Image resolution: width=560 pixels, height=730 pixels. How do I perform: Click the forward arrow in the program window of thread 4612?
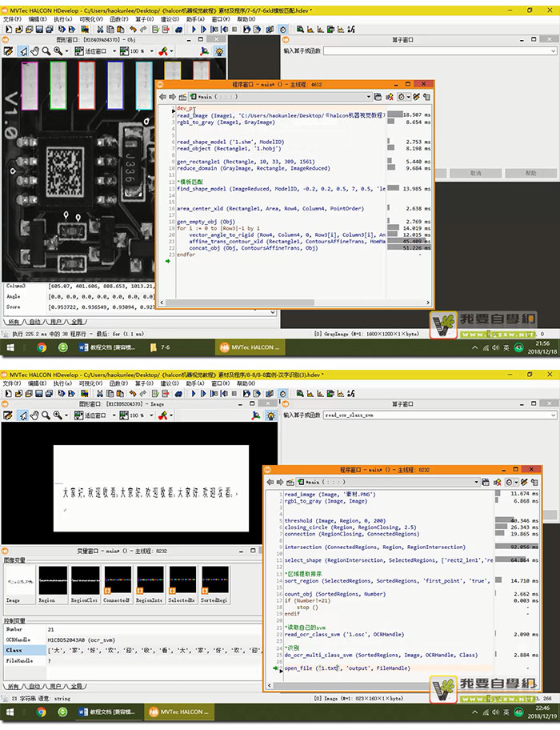click(172, 97)
